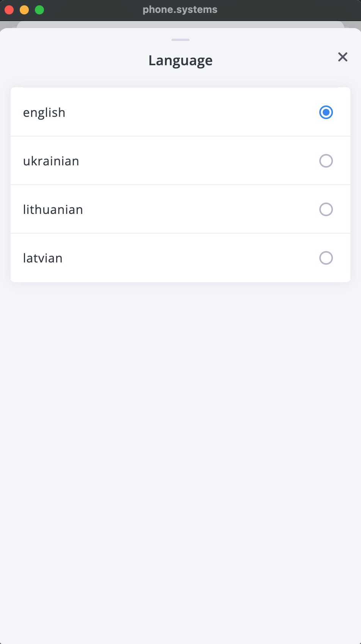Click dimmed background sheet behind Language panel
The width and height of the screenshot is (361, 644).
[x=180, y=24]
